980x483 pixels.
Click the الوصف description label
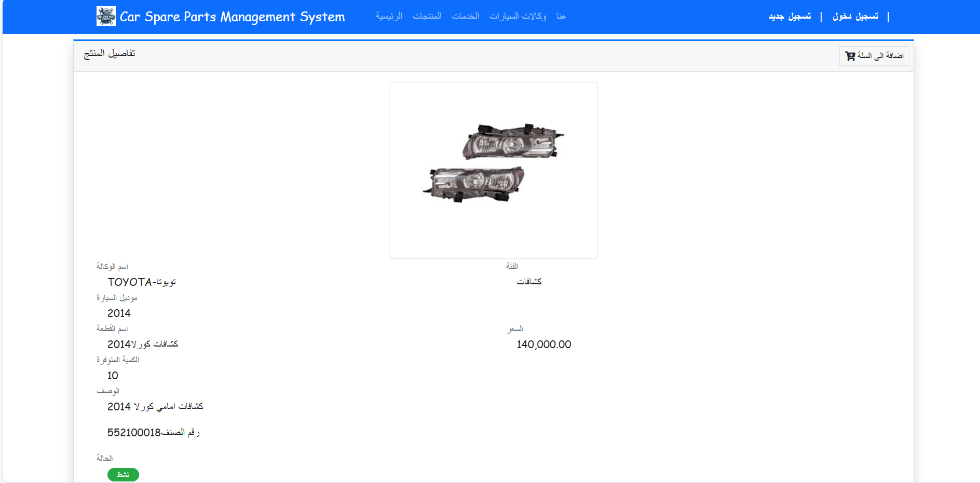(x=108, y=391)
